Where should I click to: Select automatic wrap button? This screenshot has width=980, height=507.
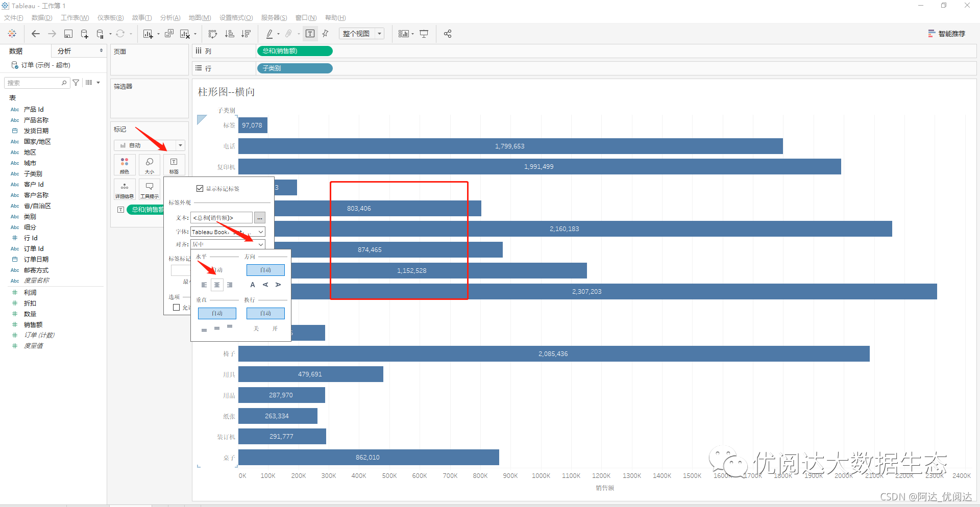[265, 313]
